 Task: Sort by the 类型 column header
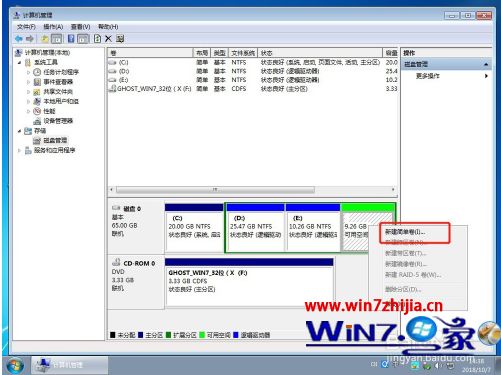coord(219,53)
